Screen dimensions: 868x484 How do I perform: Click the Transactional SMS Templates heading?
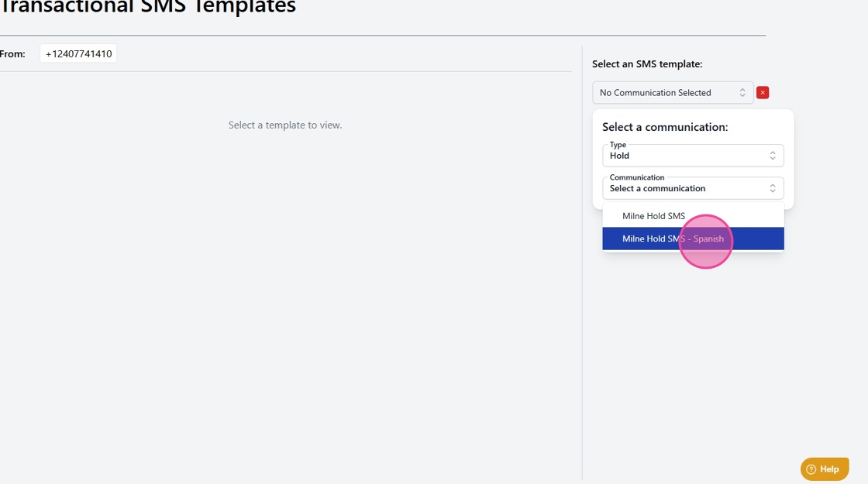[x=147, y=8]
